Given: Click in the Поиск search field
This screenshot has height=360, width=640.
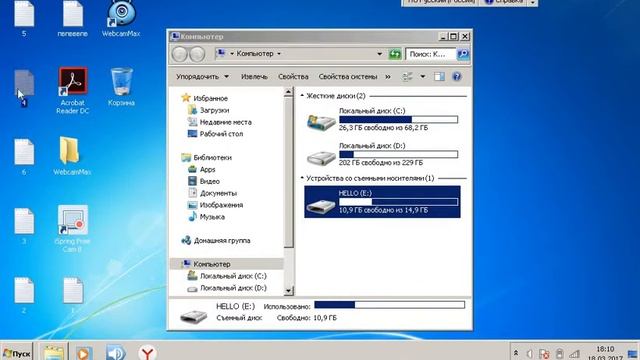Looking at the screenshot, I should click(431, 54).
